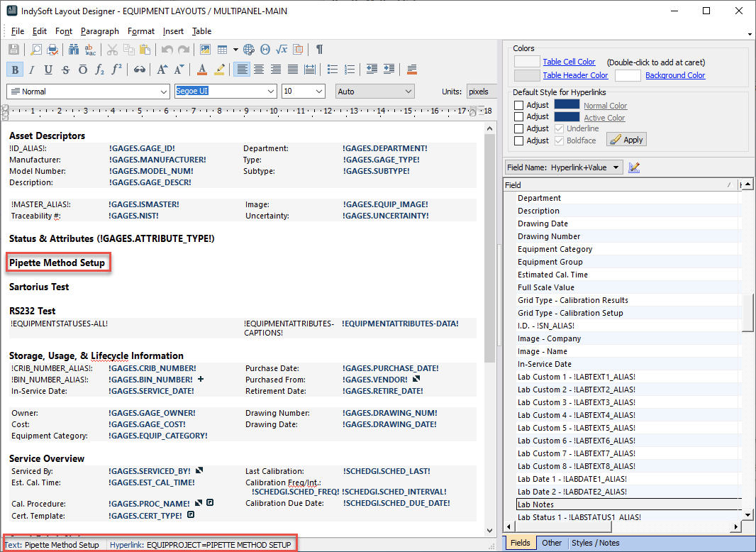Click the text highlight color icon
The width and height of the screenshot is (756, 552).
(x=220, y=70)
